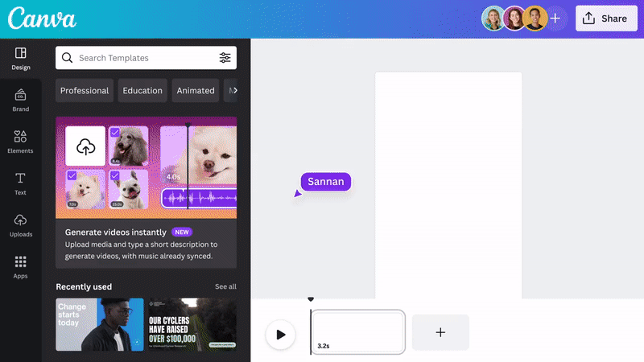Click the filter sliders icon in search
Image resolution: width=644 pixels, height=362 pixels.
(x=225, y=58)
